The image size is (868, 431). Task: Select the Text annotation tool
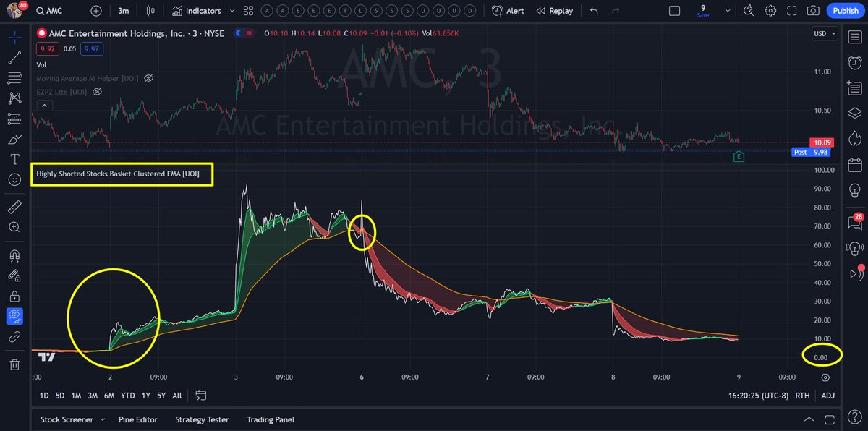[14, 159]
